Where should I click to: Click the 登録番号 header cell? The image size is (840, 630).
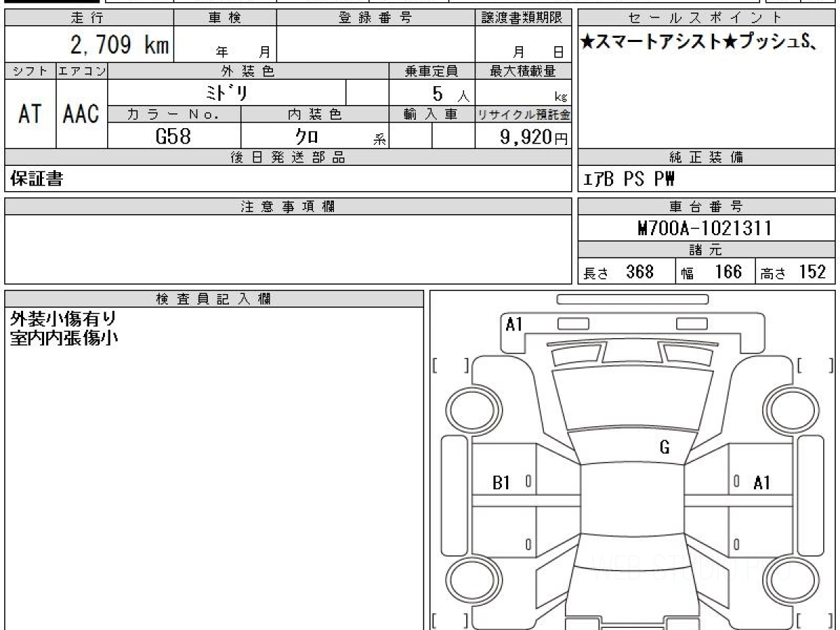coord(376,18)
